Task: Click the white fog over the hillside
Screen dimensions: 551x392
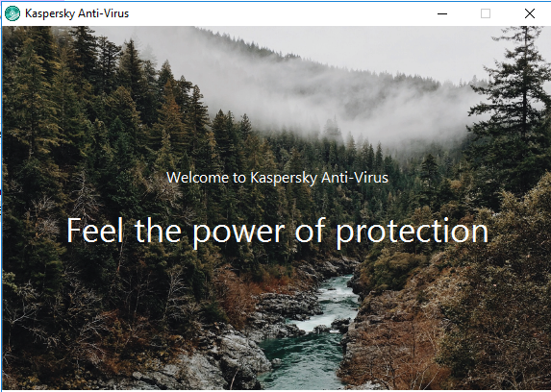Action: 351,106
